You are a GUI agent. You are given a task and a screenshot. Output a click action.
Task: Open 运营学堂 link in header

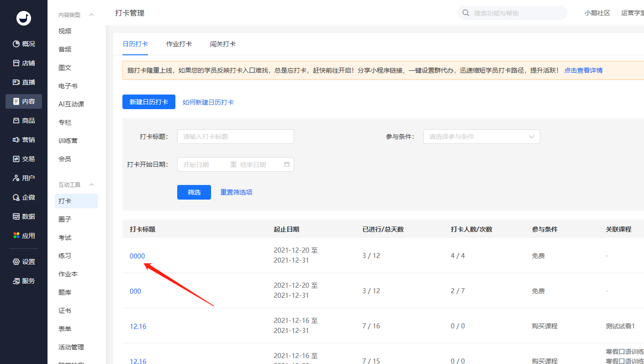[x=633, y=13]
